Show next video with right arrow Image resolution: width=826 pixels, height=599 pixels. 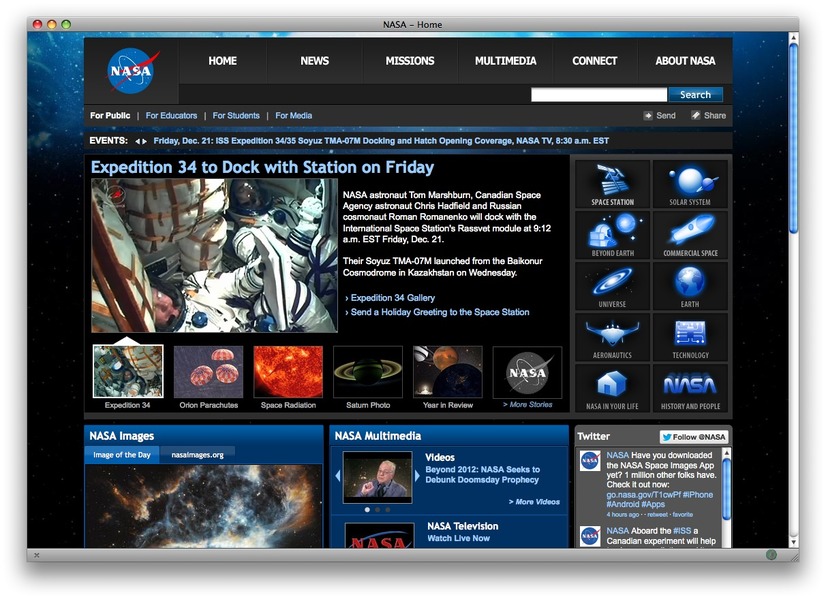(417, 476)
